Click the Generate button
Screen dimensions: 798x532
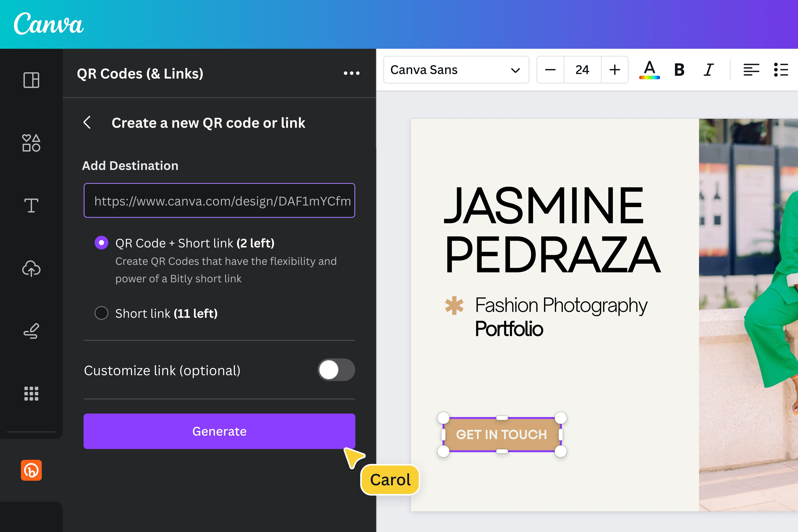tap(219, 431)
